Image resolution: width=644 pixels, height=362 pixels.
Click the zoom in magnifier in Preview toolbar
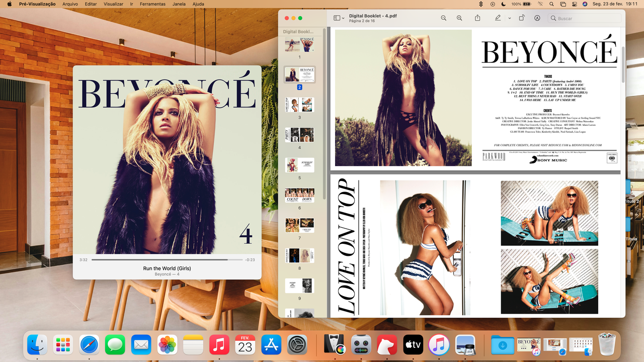pyautogui.click(x=459, y=18)
